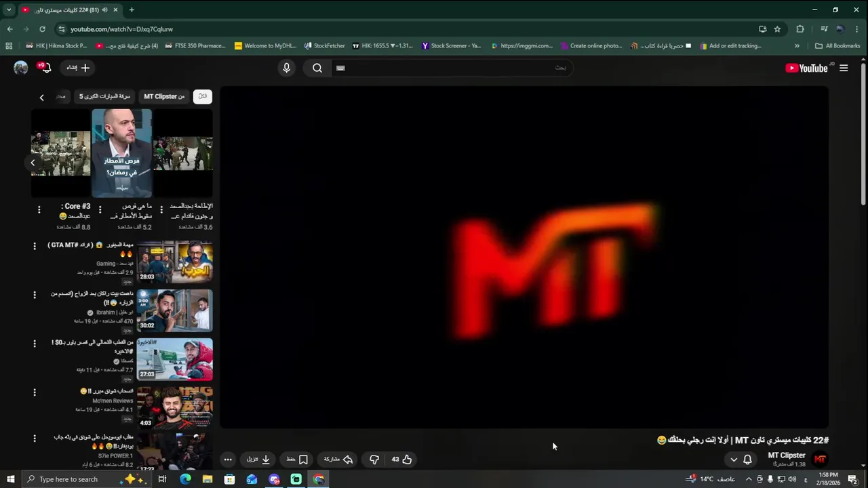This screenshot has width=868, height=488.
Task: Click the browser address bar URL
Action: [121, 29]
